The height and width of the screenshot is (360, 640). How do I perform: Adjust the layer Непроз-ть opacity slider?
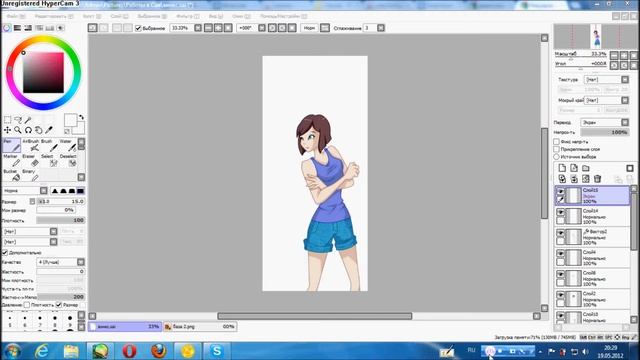point(605,132)
